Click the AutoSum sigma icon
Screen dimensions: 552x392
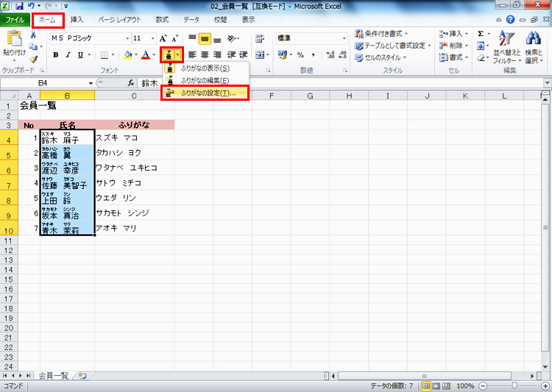[481, 34]
